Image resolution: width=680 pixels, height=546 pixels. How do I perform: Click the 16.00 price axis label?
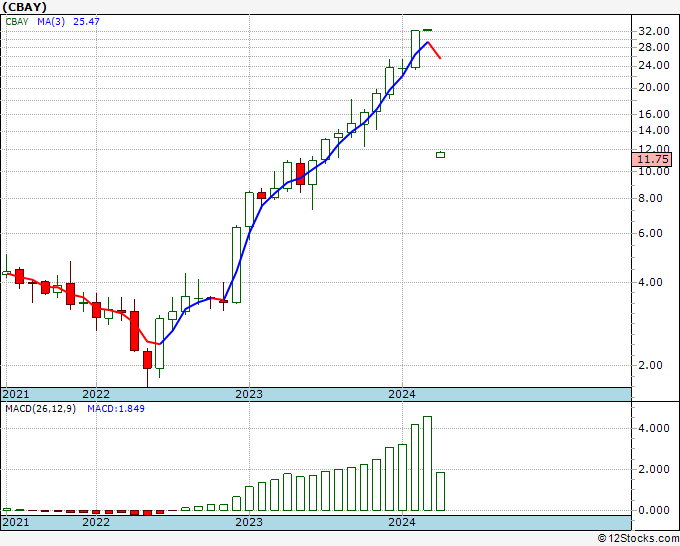(x=654, y=114)
